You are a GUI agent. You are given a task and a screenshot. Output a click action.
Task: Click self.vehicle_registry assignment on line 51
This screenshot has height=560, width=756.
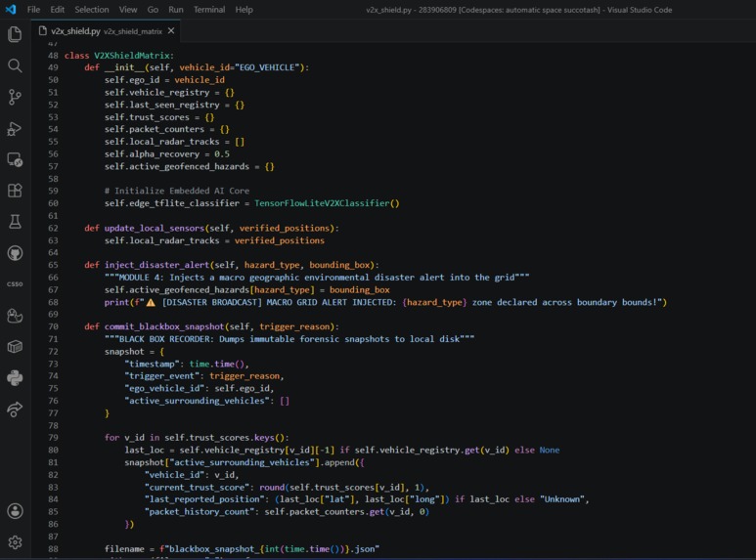click(169, 93)
